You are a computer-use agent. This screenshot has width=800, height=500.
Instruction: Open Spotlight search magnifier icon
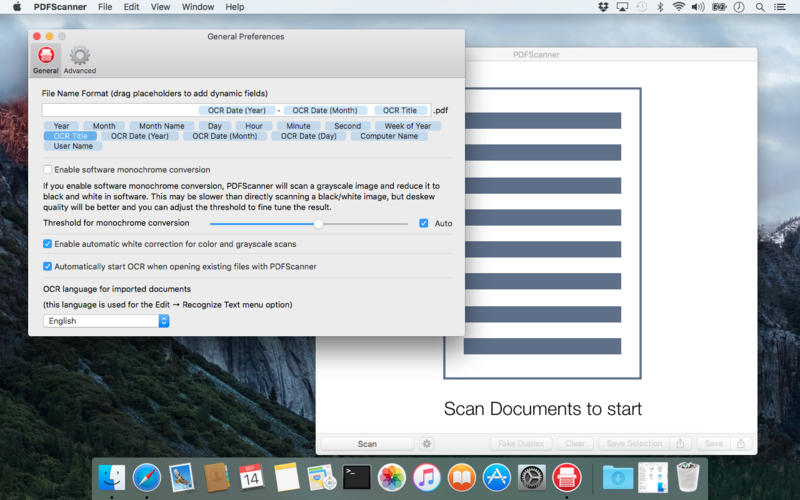pos(760,7)
